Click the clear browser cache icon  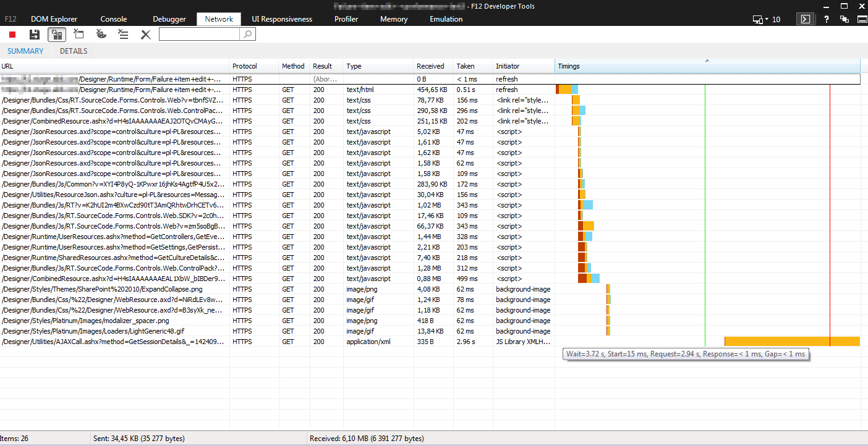tap(79, 35)
